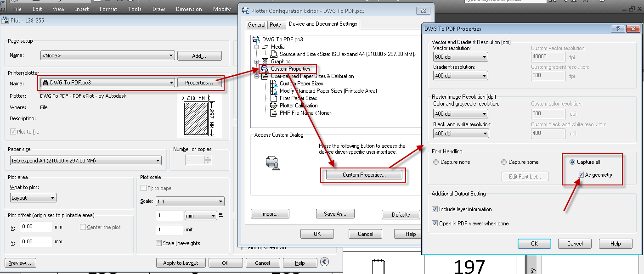The image size is (644, 274).
Task: Click Save As... in Plotter Configuration Editor
Action: click(x=335, y=214)
